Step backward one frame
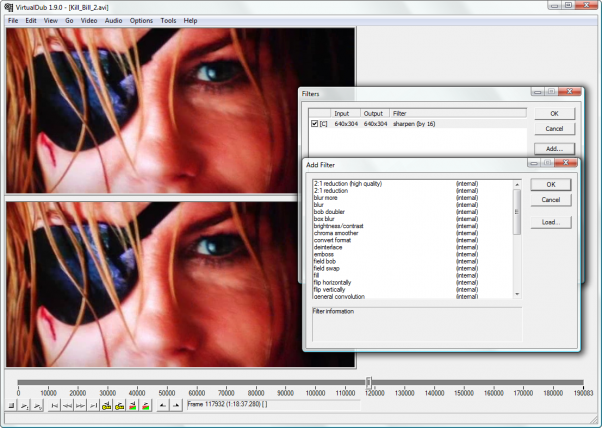The width and height of the screenshot is (602, 428). pos(68,405)
